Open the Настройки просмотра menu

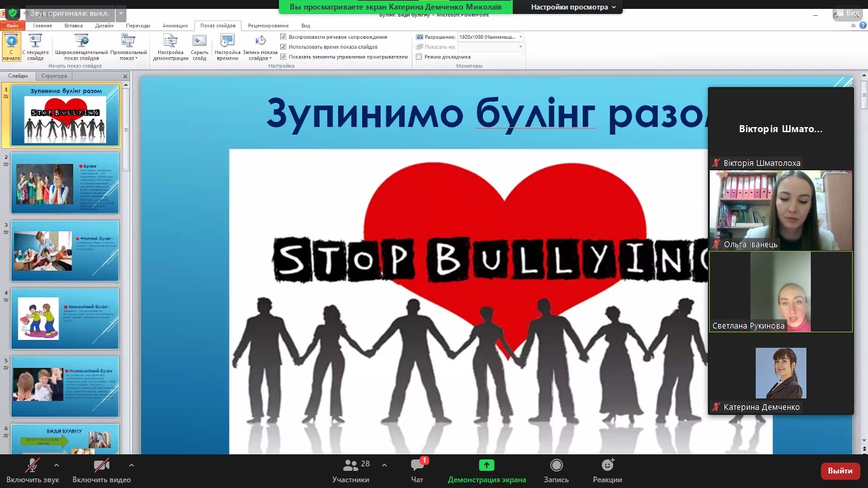(x=574, y=7)
